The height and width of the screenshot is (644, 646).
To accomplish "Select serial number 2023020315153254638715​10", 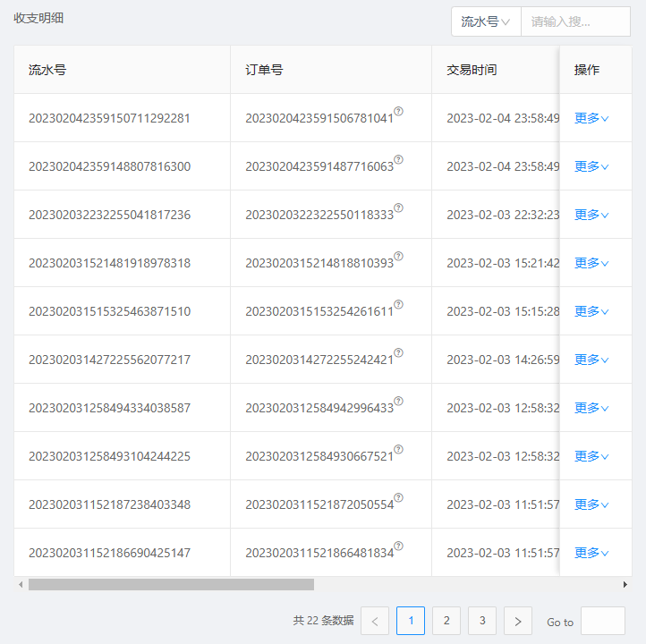I will (x=109, y=311).
